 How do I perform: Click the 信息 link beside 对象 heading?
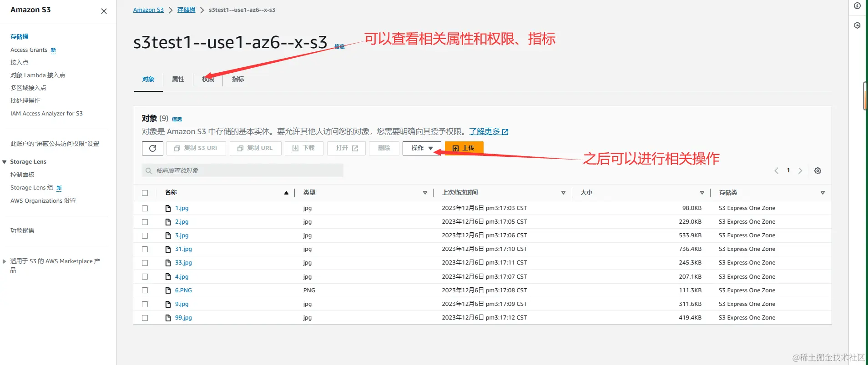[177, 119]
